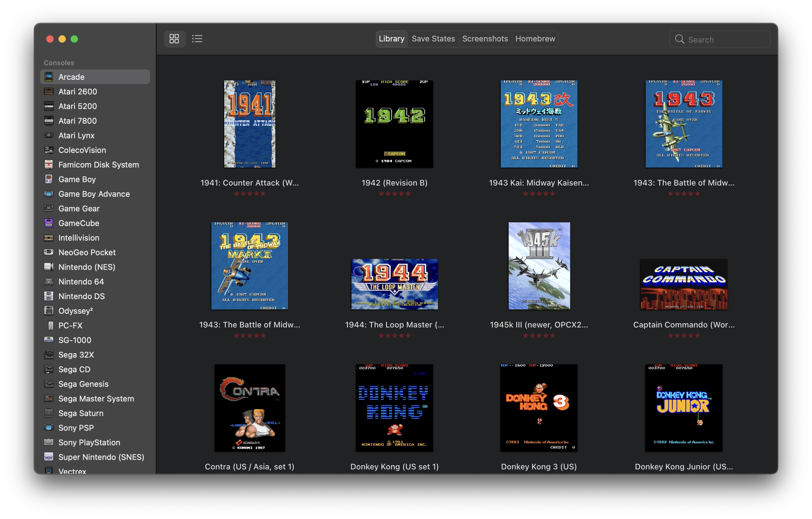Click the Sega Saturn console icon
Image resolution: width=812 pixels, height=519 pixels.
[48, 413]
